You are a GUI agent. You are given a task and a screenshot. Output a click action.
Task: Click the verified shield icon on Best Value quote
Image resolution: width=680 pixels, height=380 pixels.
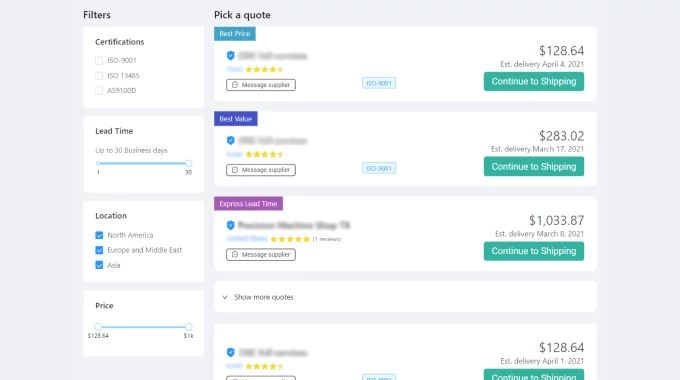click(x=231, y=141)
